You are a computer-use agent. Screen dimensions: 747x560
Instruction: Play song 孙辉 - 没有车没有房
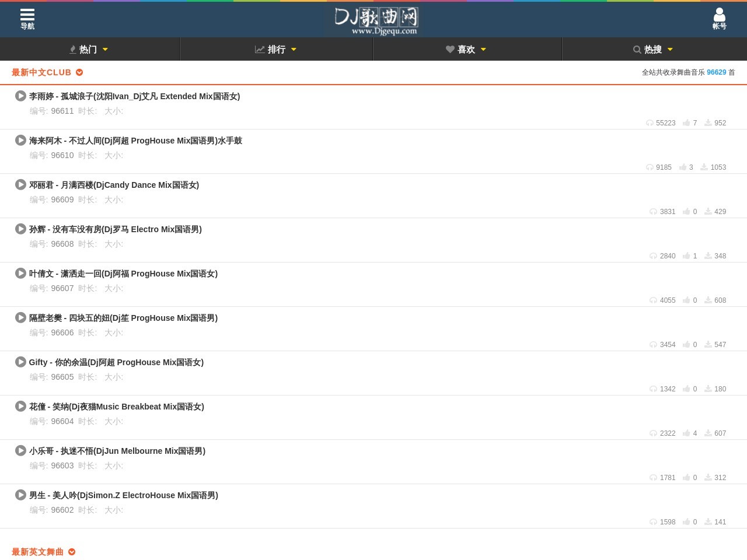pos(20,229)
